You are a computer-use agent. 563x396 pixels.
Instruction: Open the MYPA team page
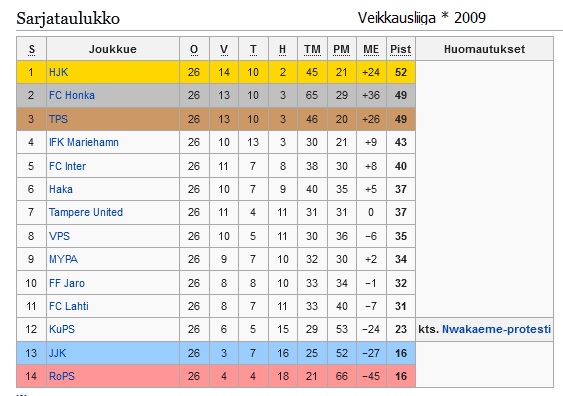click(x=63, y=259)
